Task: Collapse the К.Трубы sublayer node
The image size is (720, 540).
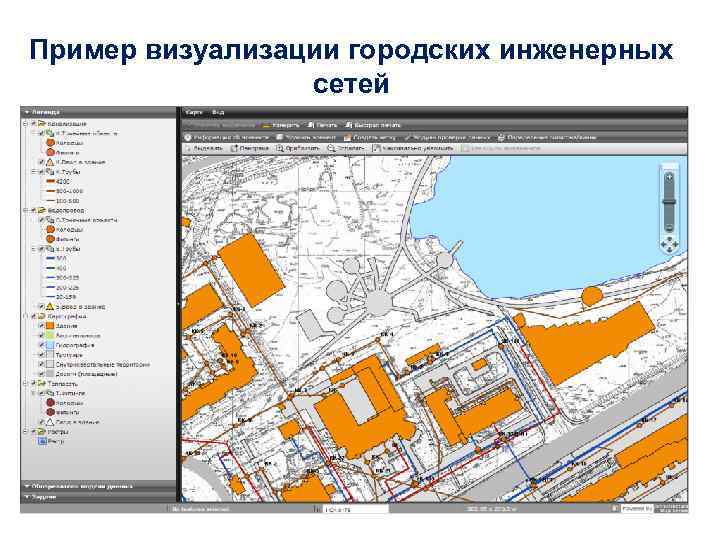Action: [34, 172]
